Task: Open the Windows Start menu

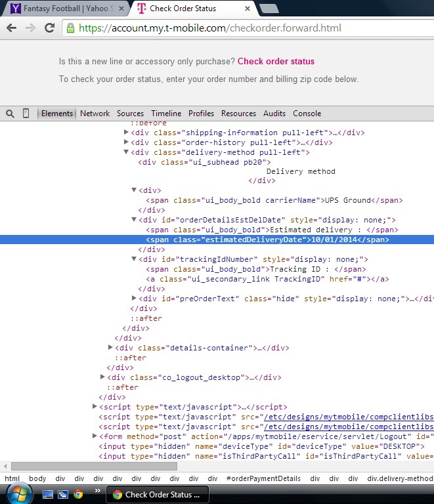Action: [18, 494]
